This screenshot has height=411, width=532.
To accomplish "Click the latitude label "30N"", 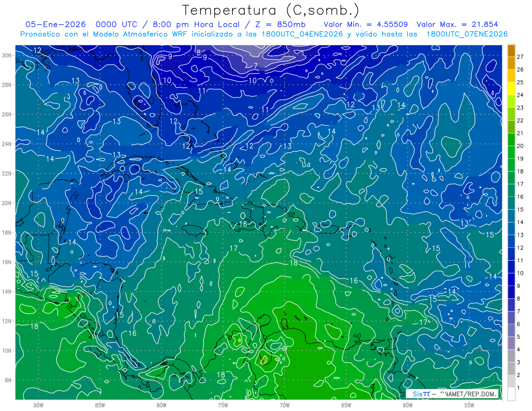I will pos(7,55).
